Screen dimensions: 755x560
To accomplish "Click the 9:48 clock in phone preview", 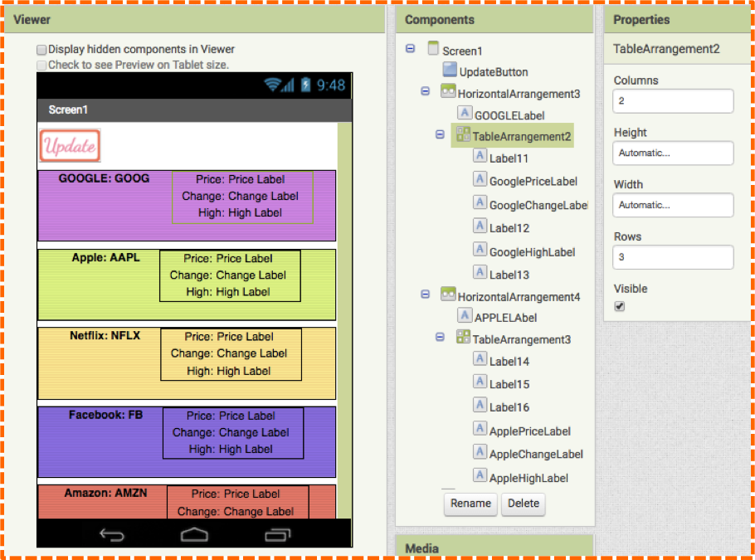I will point(331,85).
